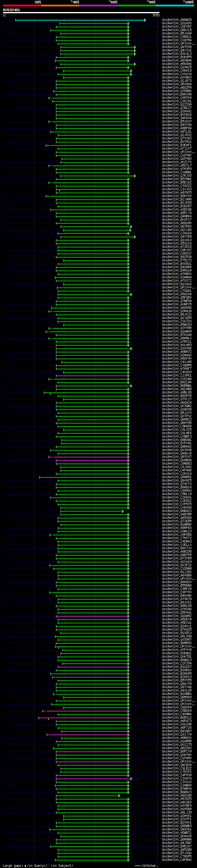Click the purple alignment bar for Q3A4A2
This screenshot has width=197, height=868.
tap(93, 356)
